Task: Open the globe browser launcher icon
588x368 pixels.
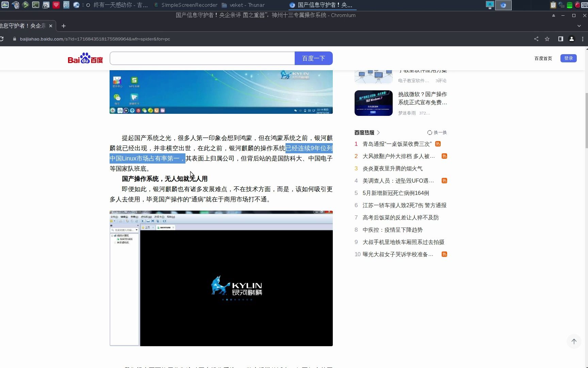Action: [77, 5]
